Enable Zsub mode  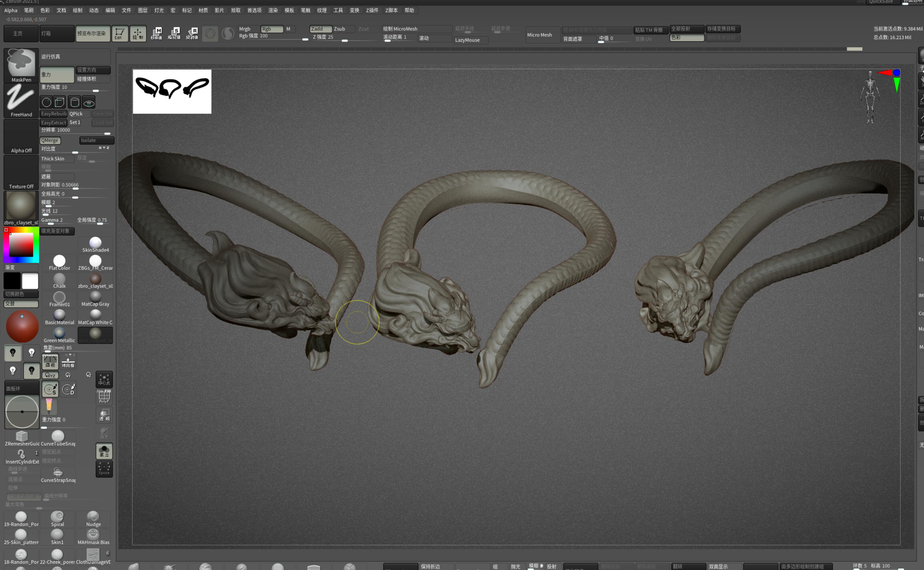click(343, 29)
